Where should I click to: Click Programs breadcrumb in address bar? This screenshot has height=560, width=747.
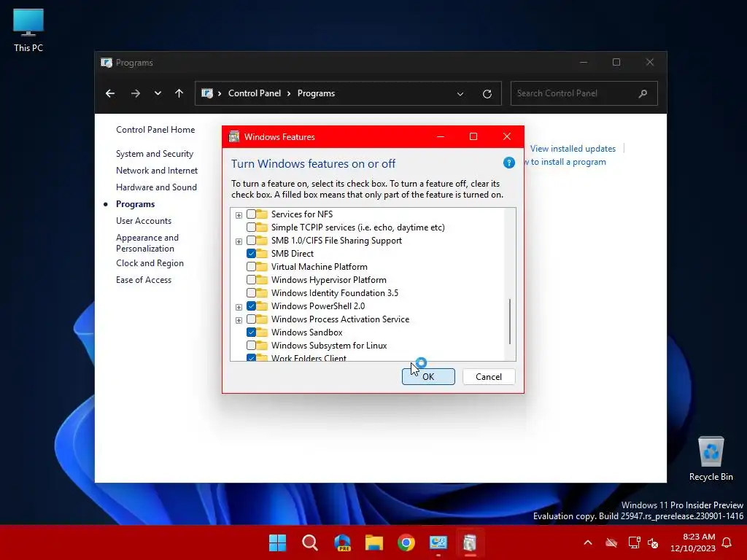tap(316, 93)
